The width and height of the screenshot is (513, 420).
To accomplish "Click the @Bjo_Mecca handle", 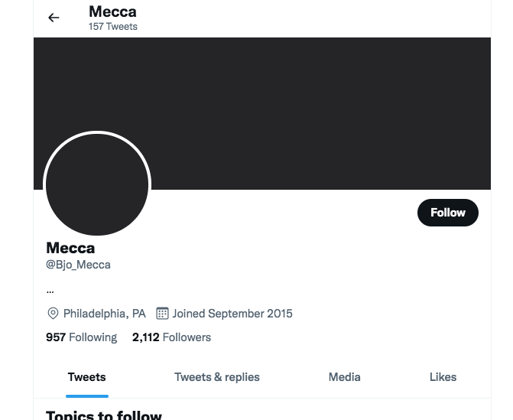I will pos(78,265).
